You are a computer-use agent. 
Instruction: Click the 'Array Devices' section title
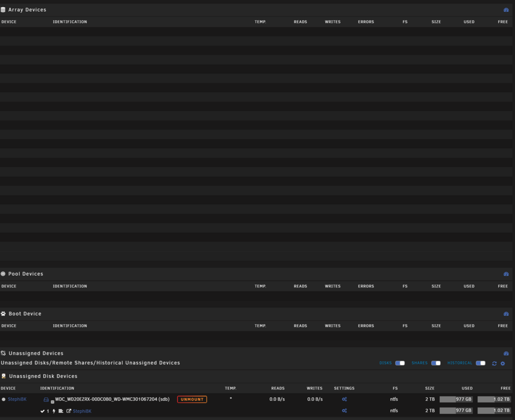coord(27,10)
